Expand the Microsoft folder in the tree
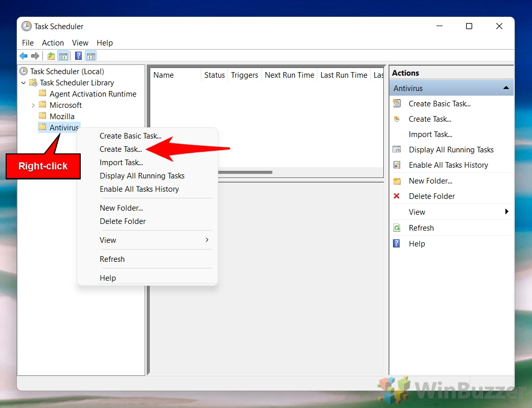532x408 pixels. point(33,105)
